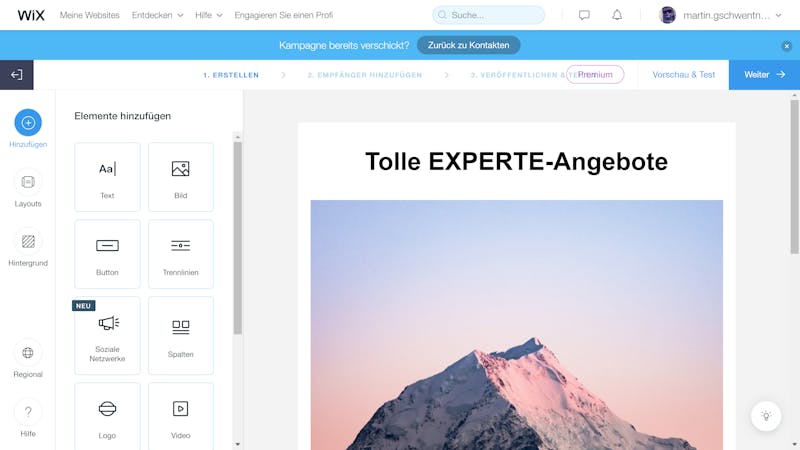Click the elements panel scrollbar
Viewport: 800px width, 450px height.
pyautogui.click(x=237, y=238)
